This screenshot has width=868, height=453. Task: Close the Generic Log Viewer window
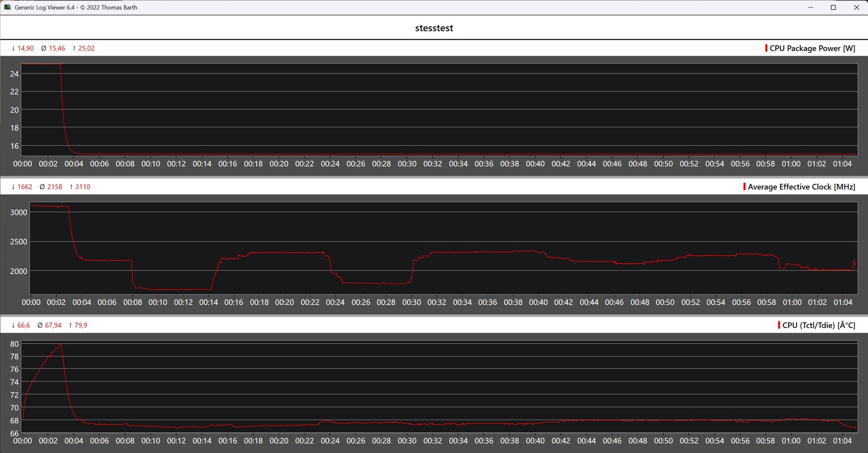[x=856, y=7]
